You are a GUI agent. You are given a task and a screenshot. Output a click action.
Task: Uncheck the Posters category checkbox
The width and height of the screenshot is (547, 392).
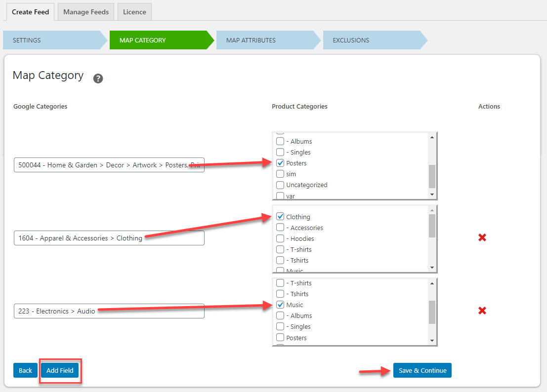[x=280, y=163]
